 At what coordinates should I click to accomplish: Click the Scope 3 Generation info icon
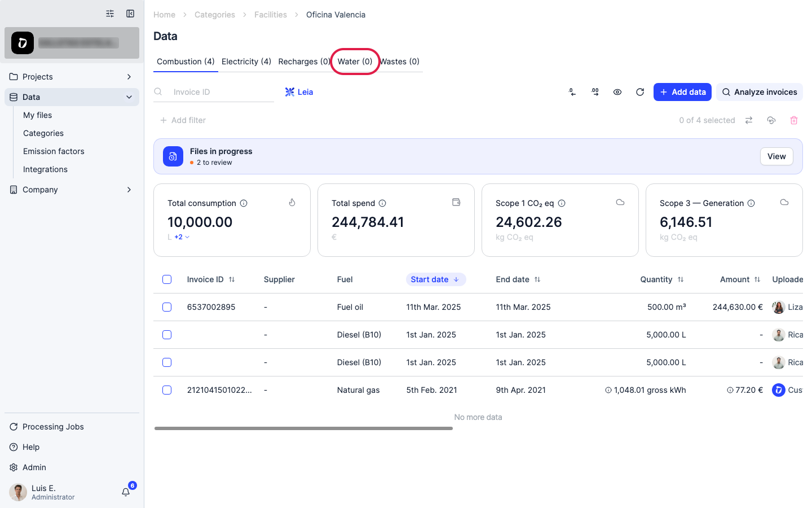pos(751,203)
